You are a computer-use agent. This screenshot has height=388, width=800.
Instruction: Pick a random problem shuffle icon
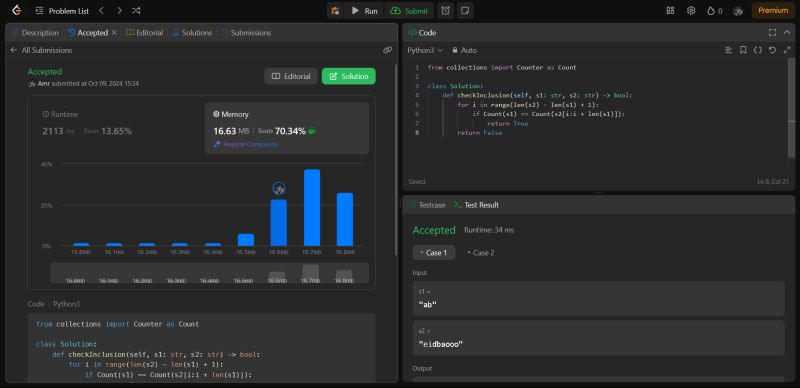(x=136, y=10)
